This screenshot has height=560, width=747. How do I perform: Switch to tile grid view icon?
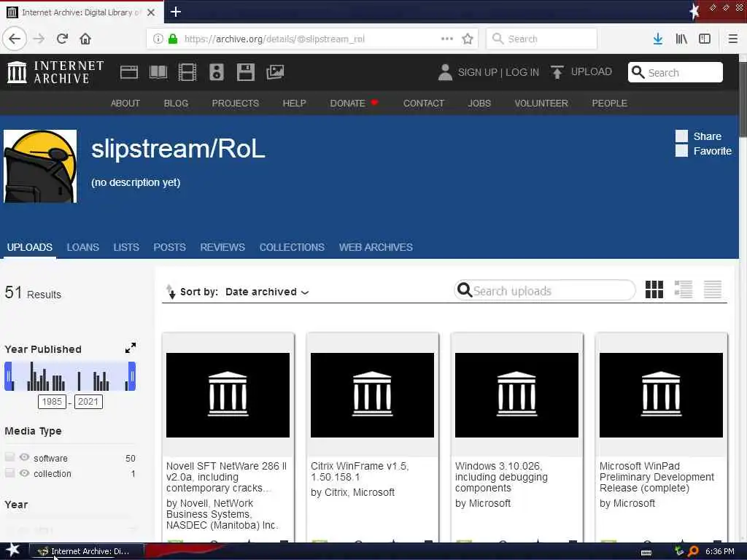tap(654, 289)
